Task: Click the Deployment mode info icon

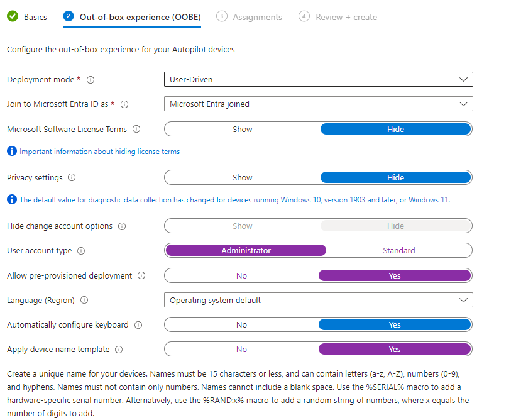Action: [90, 80]
